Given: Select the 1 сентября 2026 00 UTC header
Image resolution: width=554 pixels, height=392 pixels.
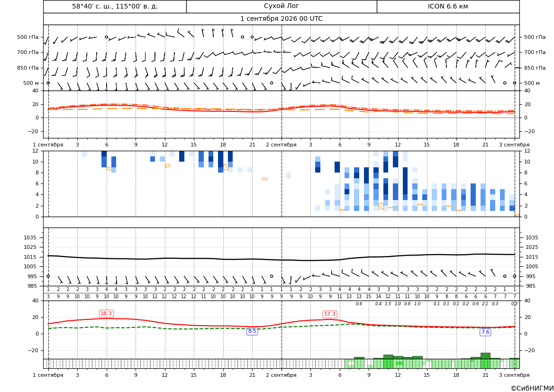Looking at the screenshot, I should tap(281, 19).
